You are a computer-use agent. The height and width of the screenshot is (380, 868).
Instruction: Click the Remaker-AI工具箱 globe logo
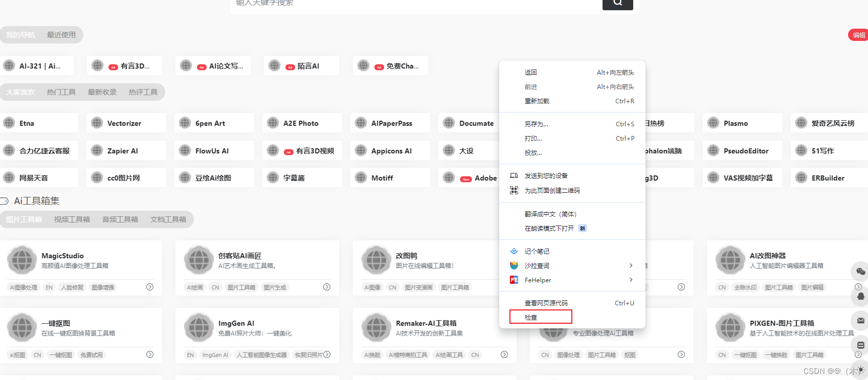click(376, 327)
